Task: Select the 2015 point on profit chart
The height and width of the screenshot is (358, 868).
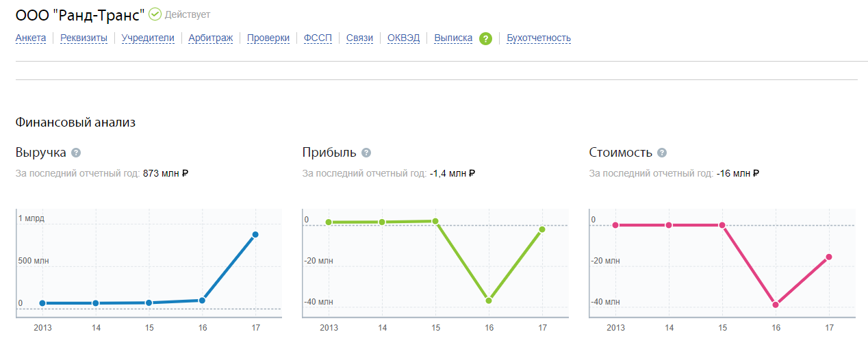Action: click(x=435, y=221)
